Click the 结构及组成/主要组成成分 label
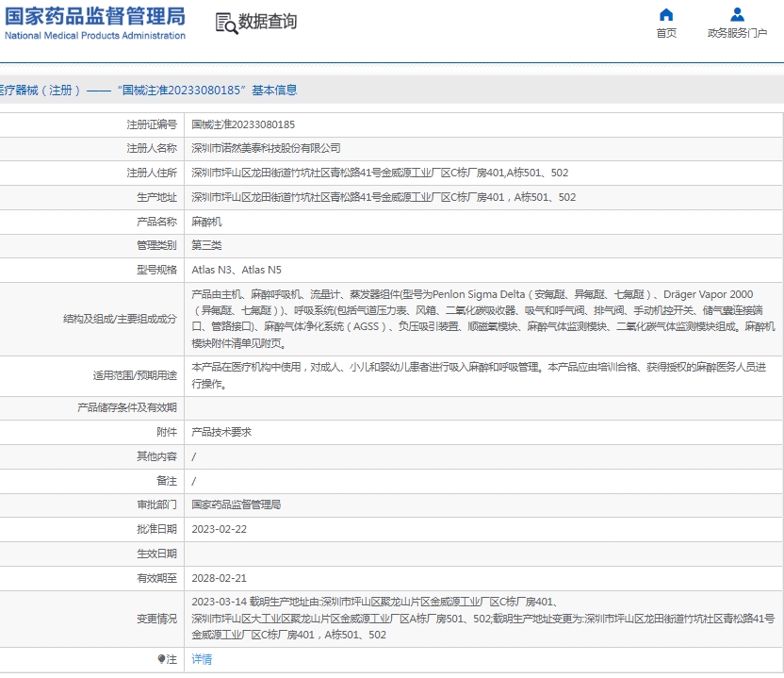 click(120, 320)
